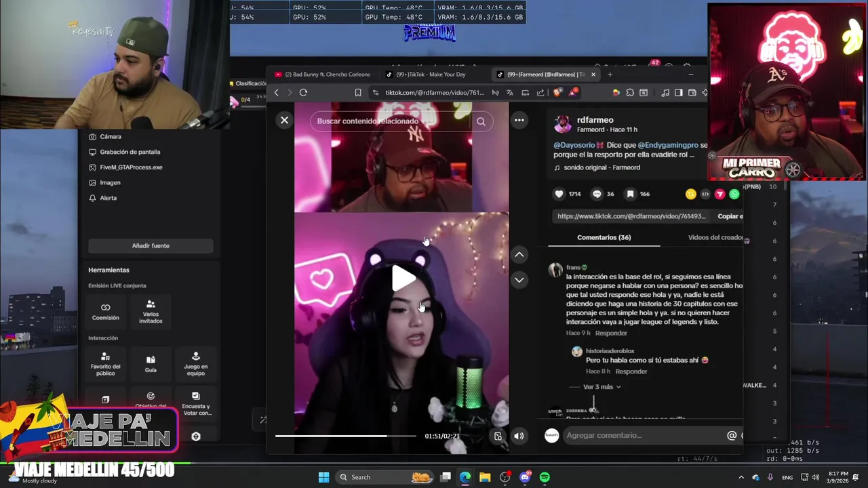Viewport: 868px width, 488px height.
Task: Click the tiktok.com address bar
Action: [x=434, y=93]
